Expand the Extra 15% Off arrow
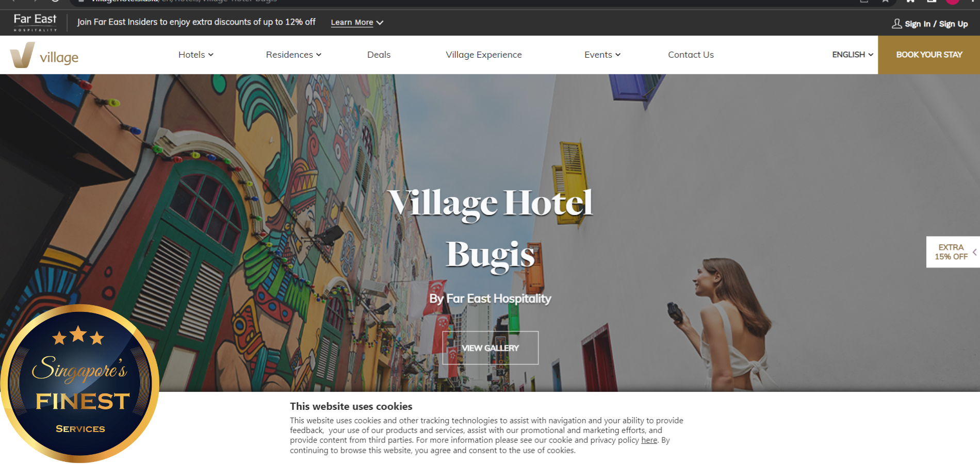This screenshot has height=464, width=980. point(974,252)
